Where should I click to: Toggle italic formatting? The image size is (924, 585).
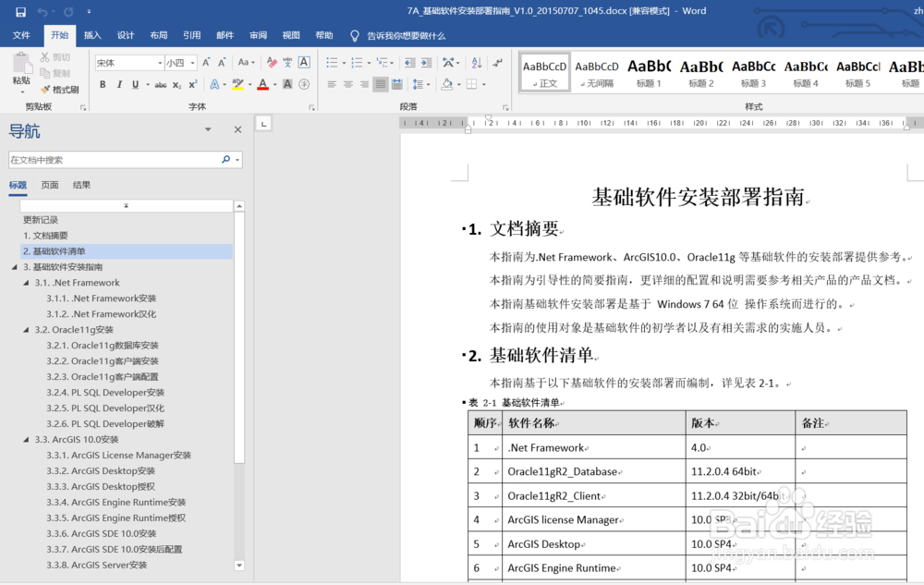point(119,85)
